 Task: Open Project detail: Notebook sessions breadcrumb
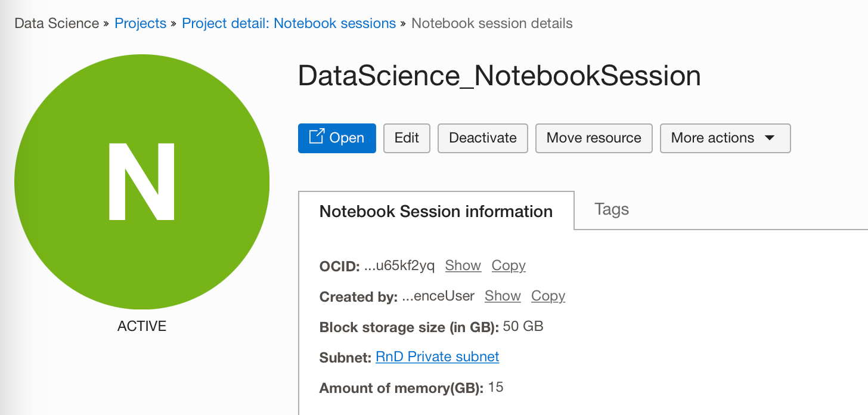click(289, 23)
